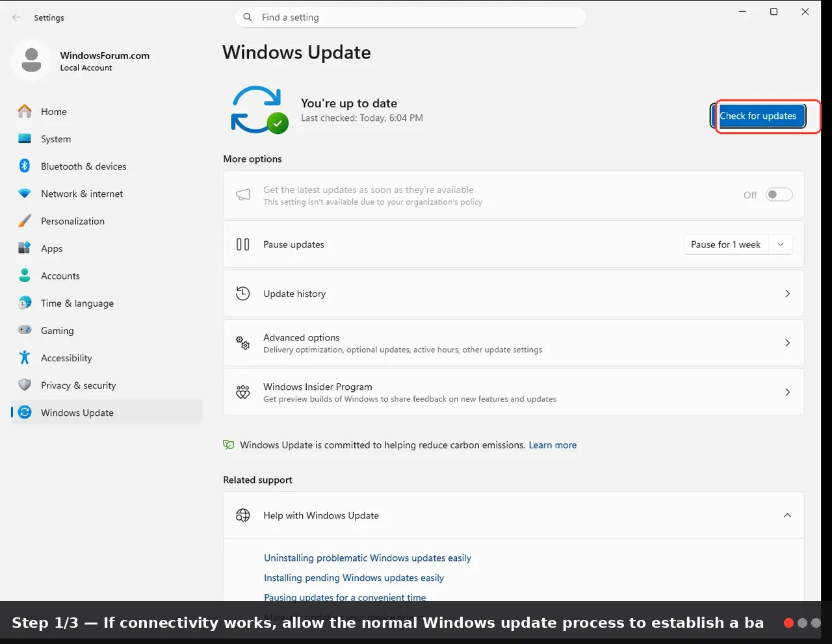
Task: Click the Help with Windows Update globe icon
Action: (x=243, y=515)
